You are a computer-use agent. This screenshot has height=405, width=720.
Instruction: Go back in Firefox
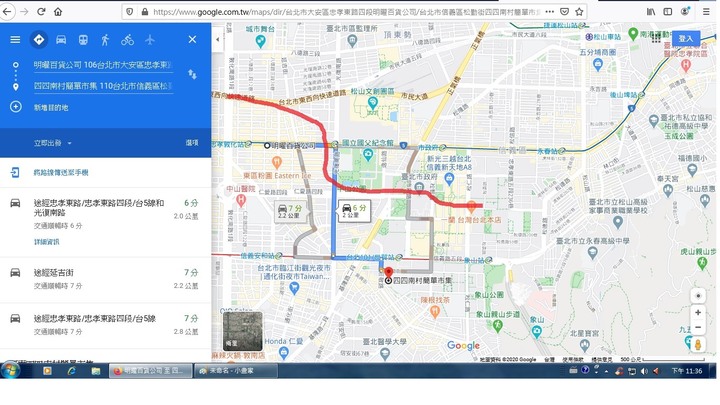(x=7, y=11)
